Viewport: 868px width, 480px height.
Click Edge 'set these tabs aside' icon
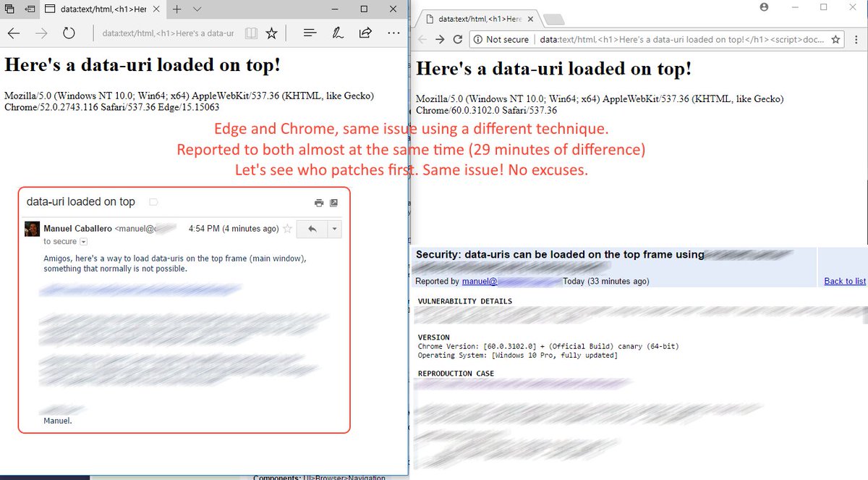coord(29,9)
